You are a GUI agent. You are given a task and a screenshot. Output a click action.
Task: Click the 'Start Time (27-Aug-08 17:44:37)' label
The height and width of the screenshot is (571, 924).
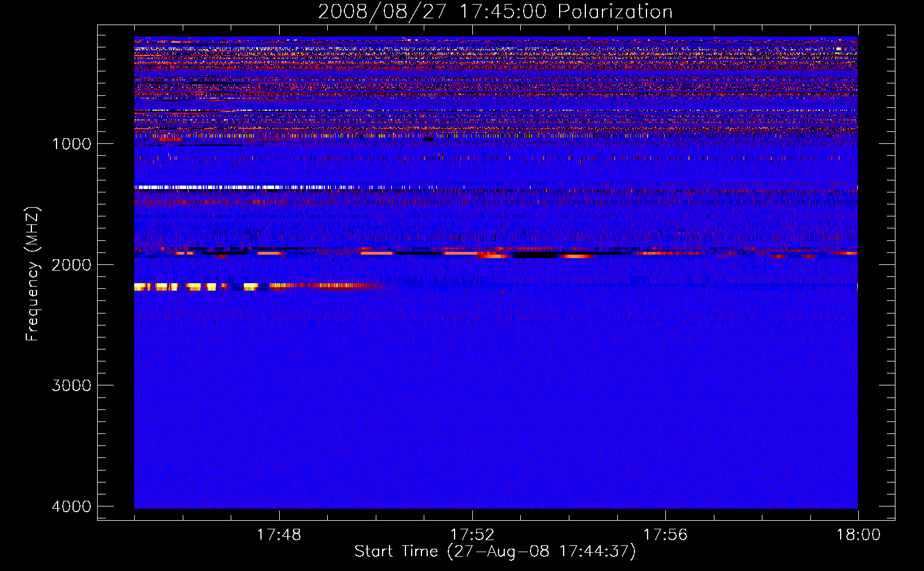pos(495,552)
